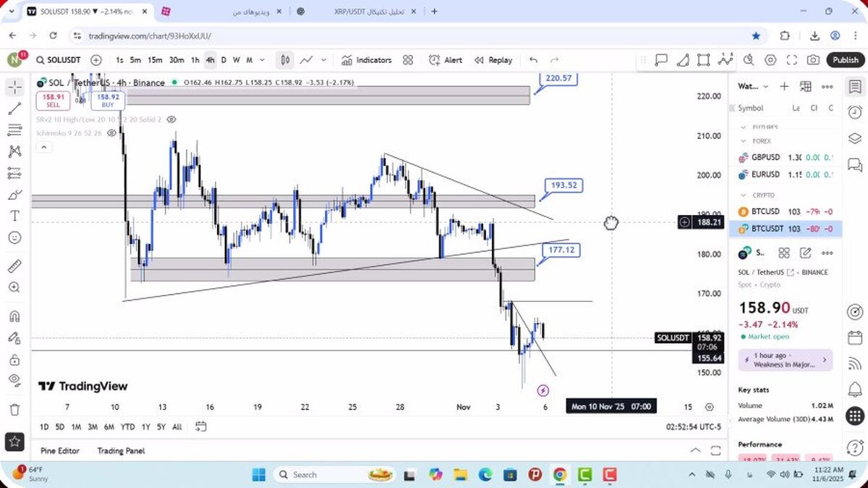Select the 4h timeframe
The height and width of the screenshot is (488, 868).
[210, 60]
